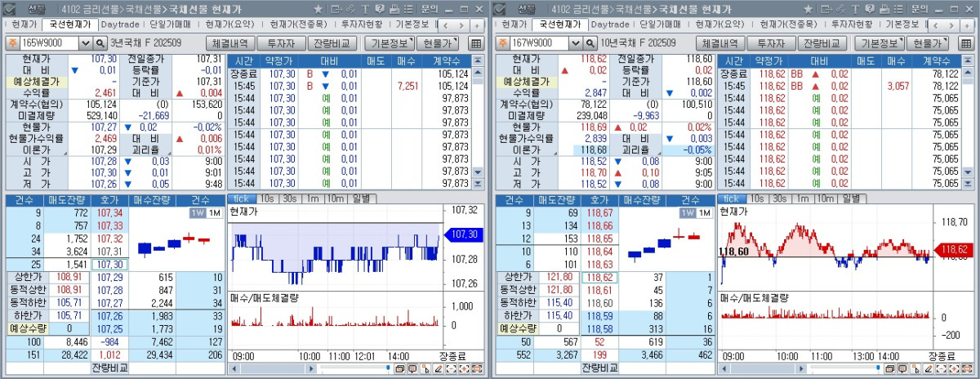The image size is (980, 379).
Task: Click the pencil draw tool under left chart
Action: pos(439,369)
